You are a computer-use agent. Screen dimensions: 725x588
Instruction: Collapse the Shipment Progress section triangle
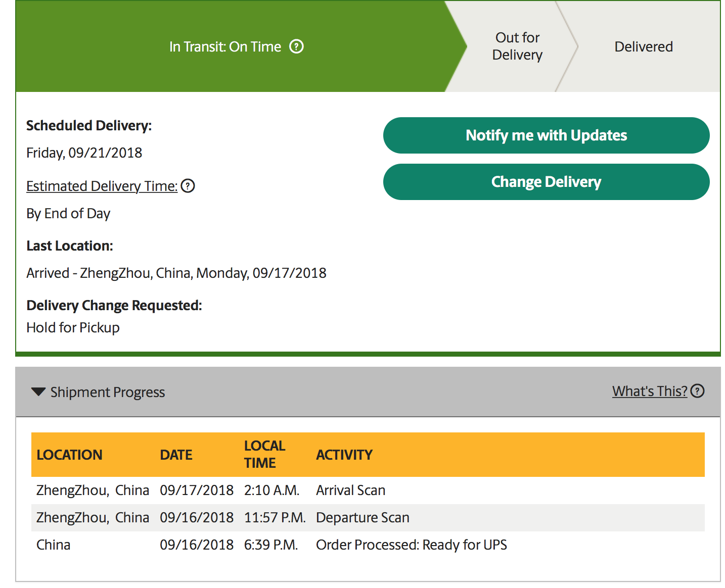38,392
